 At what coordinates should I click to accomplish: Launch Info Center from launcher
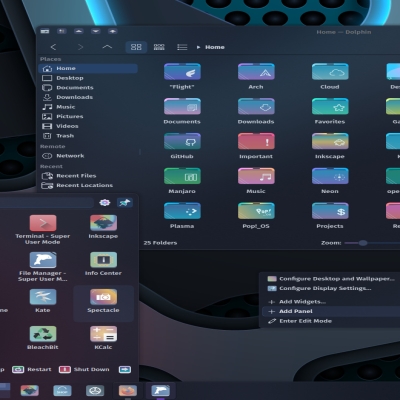(x=103, y=264)
